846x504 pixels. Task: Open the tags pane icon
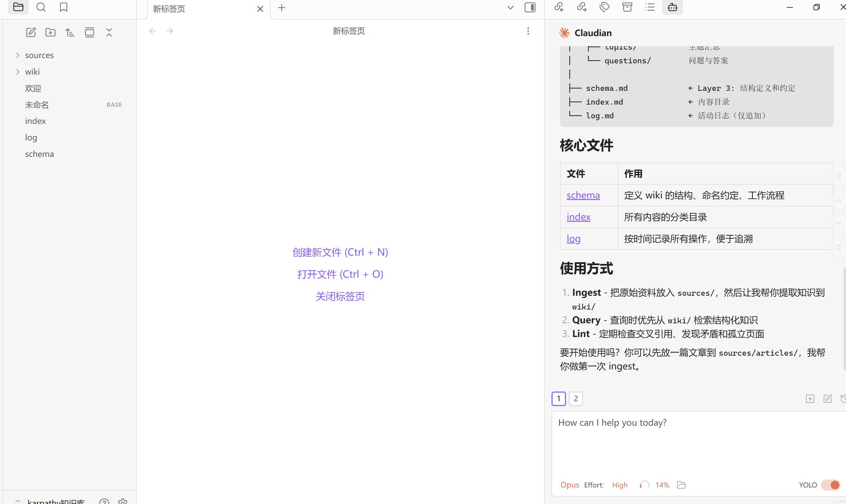pos(604,7)
